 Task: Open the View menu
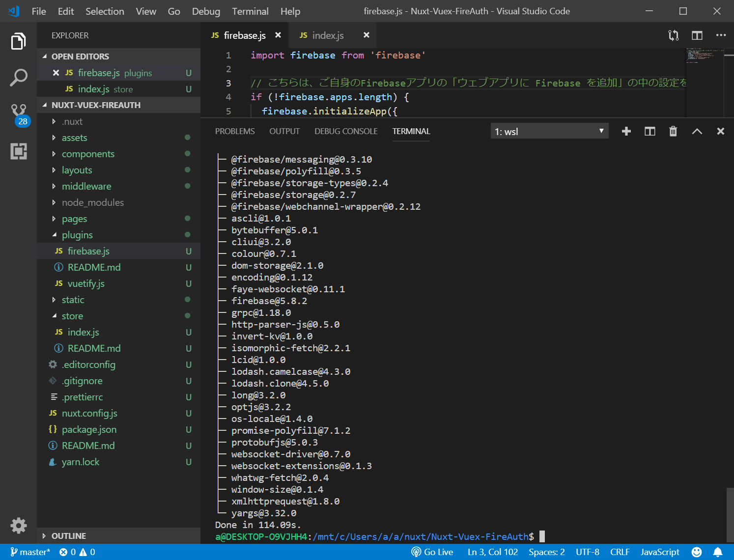point(146,11)
